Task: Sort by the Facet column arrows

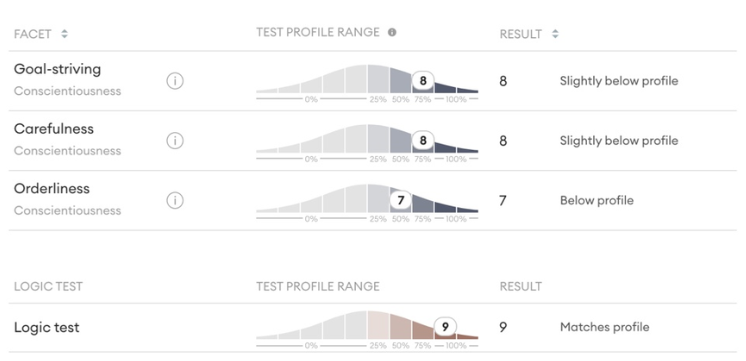Action: click(x=64, y=34)
